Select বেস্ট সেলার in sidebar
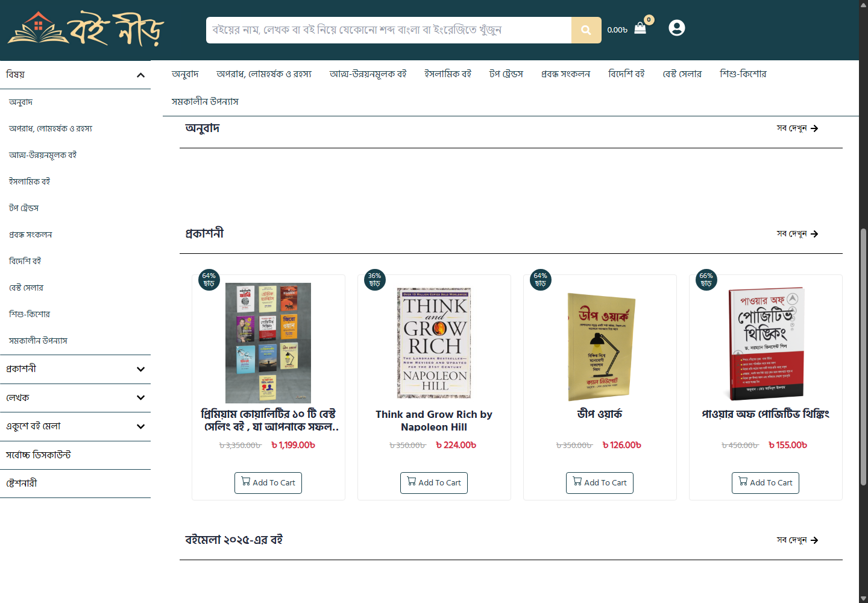 [26, 288]
